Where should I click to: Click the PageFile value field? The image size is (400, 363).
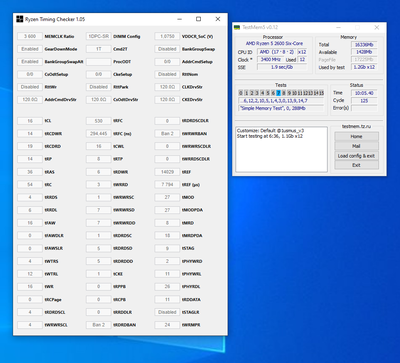tap(364, 60)
